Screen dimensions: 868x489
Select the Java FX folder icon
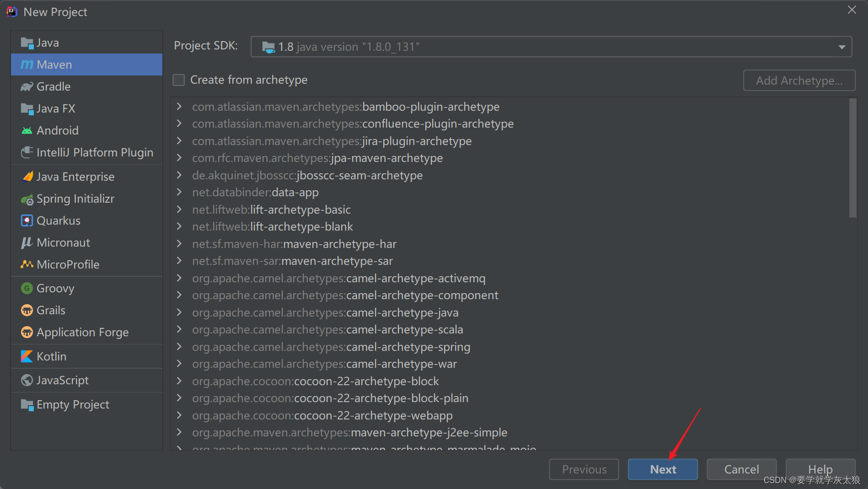27,109
